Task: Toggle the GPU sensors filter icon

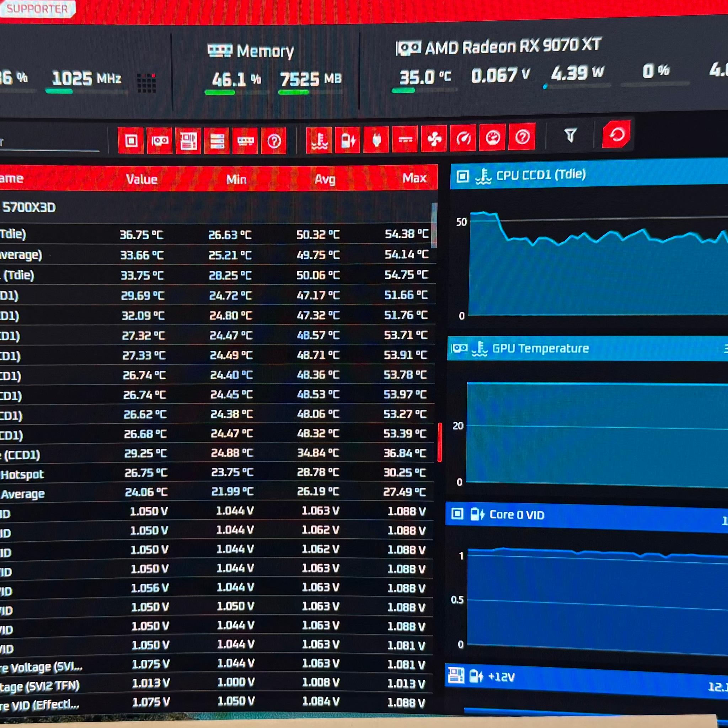Action: tap(159, 141)
